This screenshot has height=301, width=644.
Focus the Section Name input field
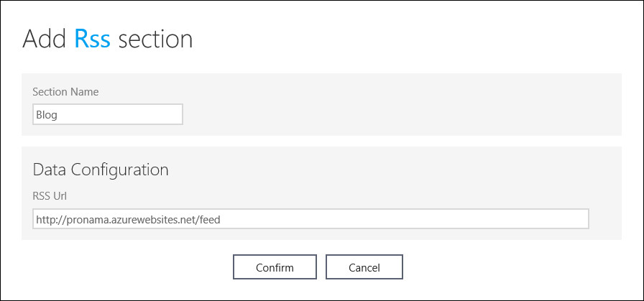(108, 114)
